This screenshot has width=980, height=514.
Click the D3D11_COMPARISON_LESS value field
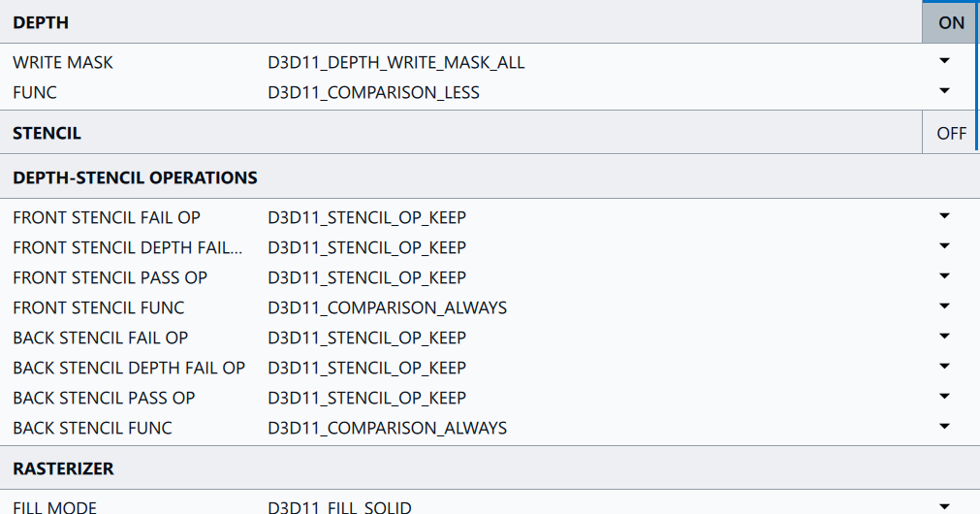tap(373, 93)
